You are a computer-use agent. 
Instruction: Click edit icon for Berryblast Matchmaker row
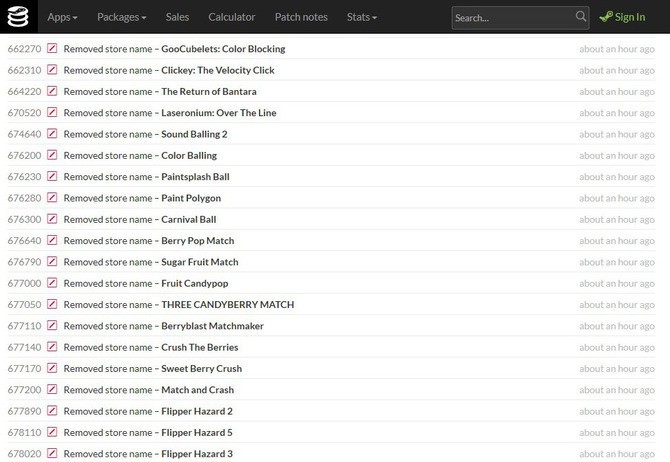pyautogui.click(x=52, y=326)
